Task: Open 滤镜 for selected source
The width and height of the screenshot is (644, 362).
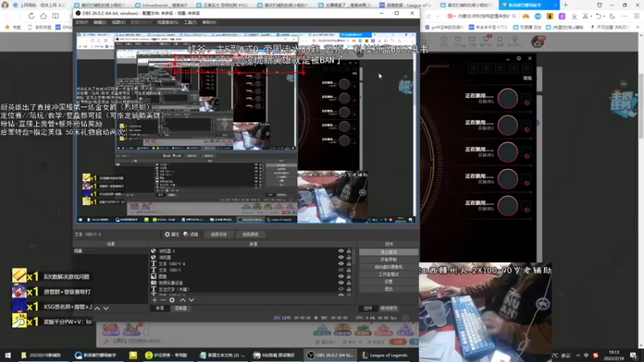Action: [x=191, y=234]
